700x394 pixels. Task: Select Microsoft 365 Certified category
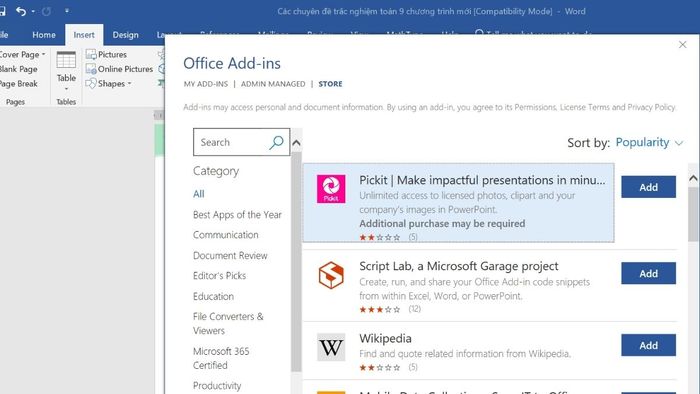pyautogui.click(x=221, y=358)
